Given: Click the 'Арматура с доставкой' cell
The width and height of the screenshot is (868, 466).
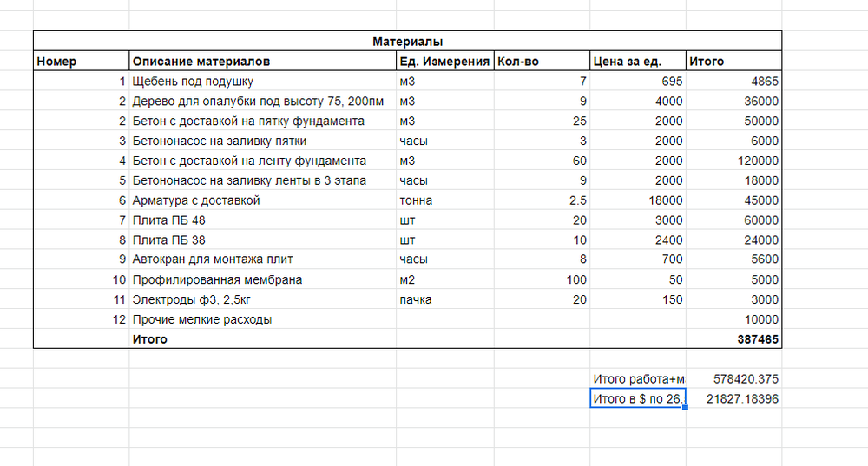Looking at the screenshot, I should [263, 200].
